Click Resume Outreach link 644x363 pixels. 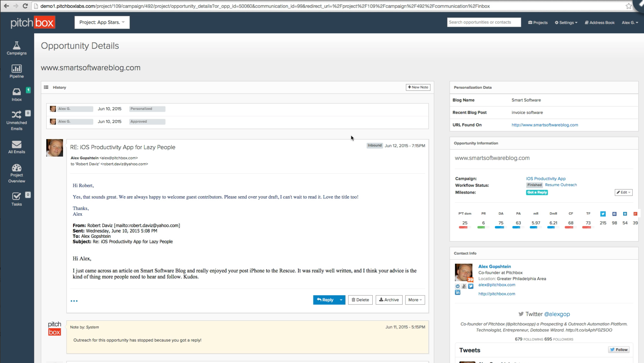561,185
